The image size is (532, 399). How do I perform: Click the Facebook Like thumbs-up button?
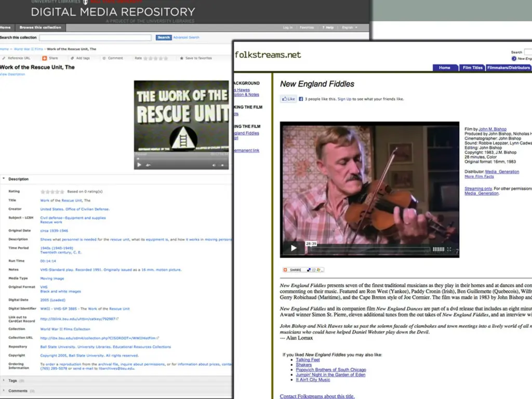pyautogui.click(x=288, y=99)
